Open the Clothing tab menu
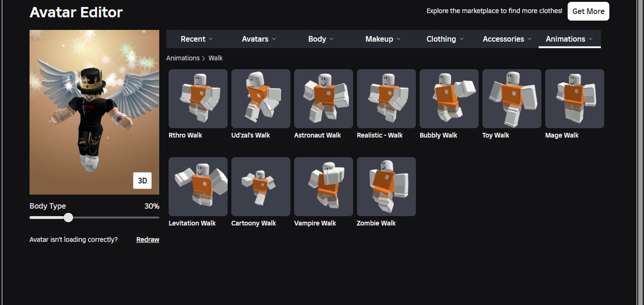644x305 pixels. click(445, 39)
